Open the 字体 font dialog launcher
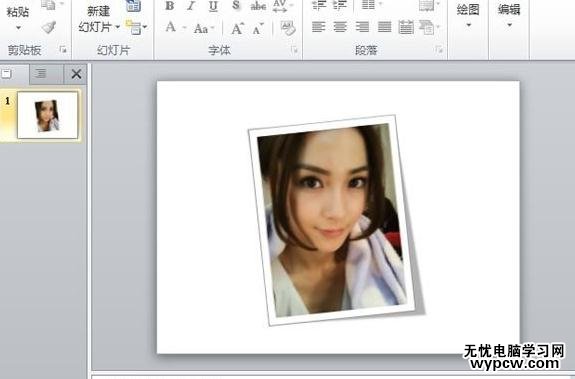 294,49
